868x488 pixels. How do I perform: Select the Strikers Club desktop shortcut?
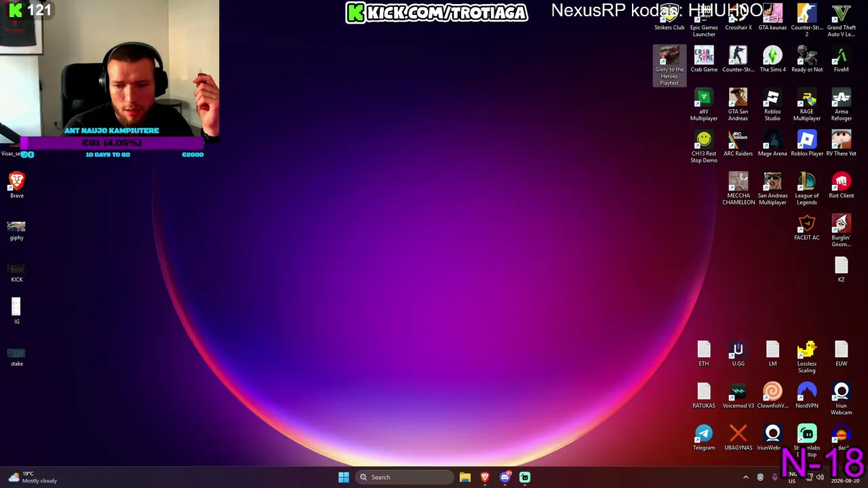point(669,18)
